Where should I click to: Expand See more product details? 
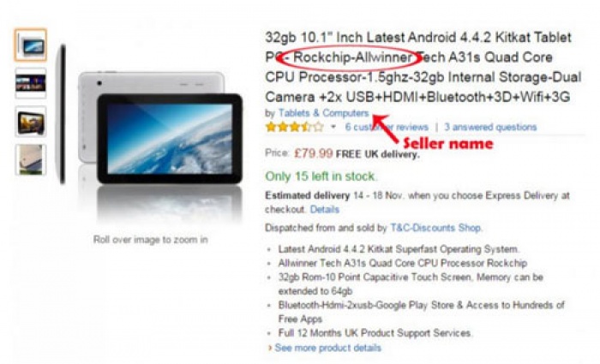tap(328, 348)
